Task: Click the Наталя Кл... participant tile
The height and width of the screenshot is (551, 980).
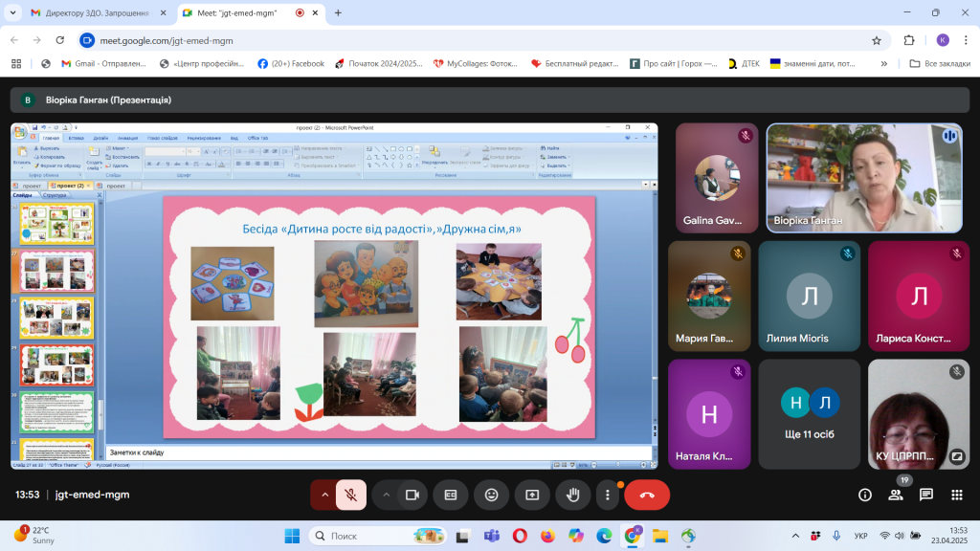Action: [x=709, y=414]
